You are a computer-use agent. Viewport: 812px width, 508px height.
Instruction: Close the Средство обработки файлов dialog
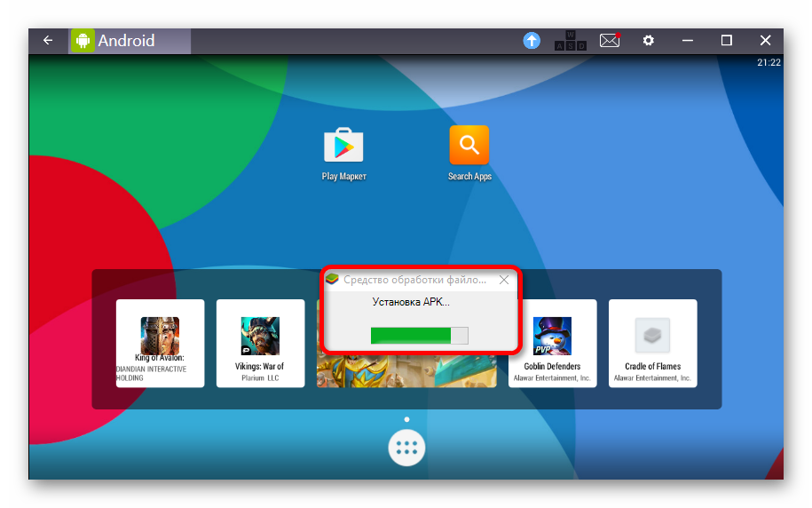coord(504,281)
